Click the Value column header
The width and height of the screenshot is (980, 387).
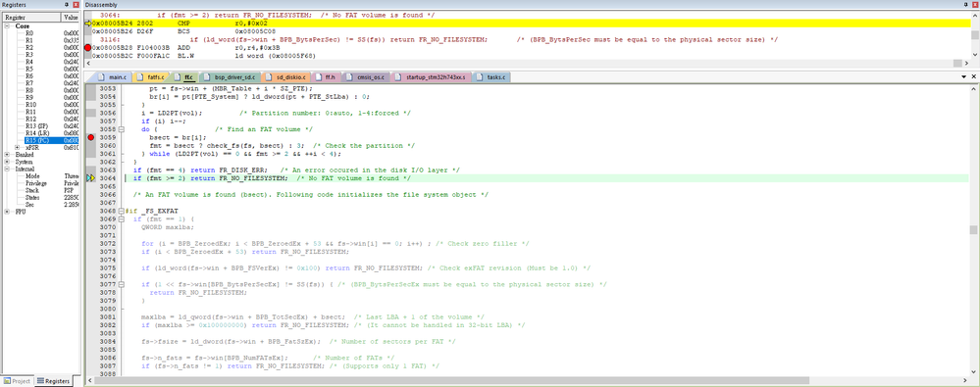click(71, 18)
